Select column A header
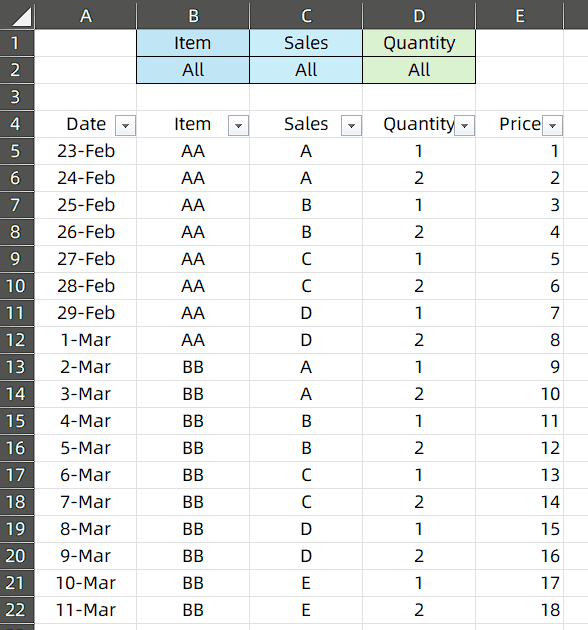Screen dimensions: 588x630 86,16
